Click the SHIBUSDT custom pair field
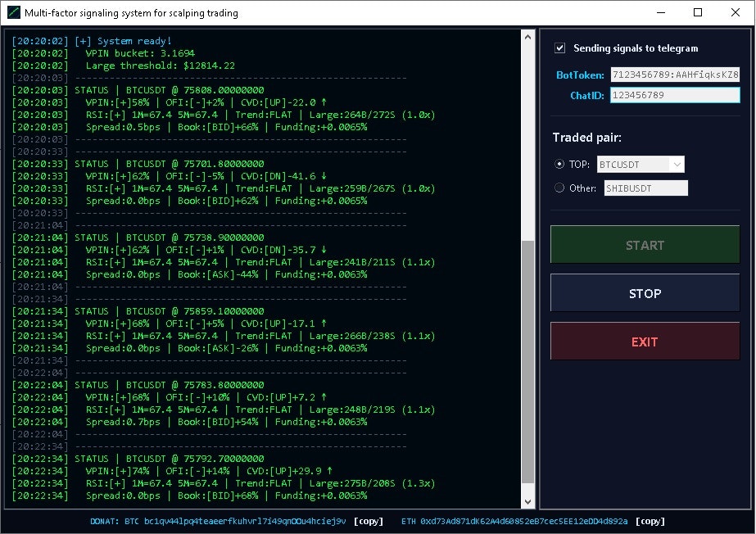The height and width of the screenshot is (534, 756). pyautogui.click(x=645, y=188)
